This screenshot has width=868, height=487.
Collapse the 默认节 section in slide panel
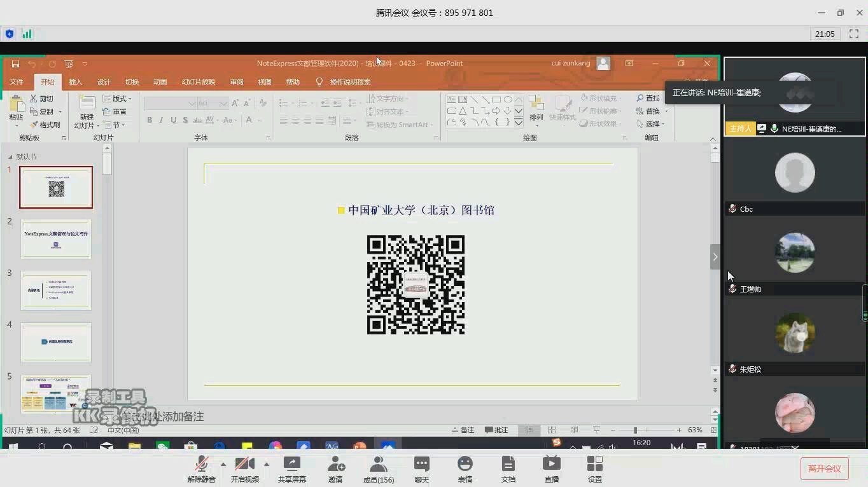[10, 157]
